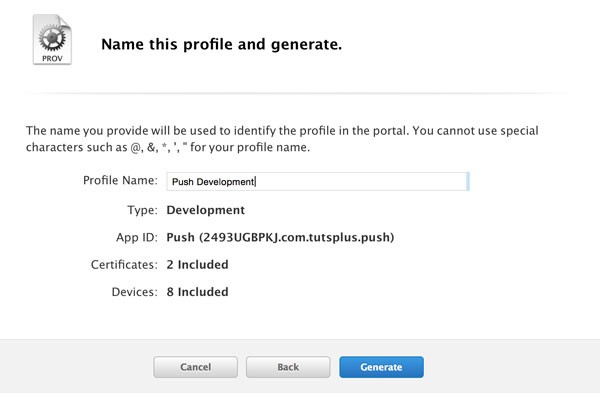Go back with the Back button
Viewport: 600px width, 393px height.
pyautogui.click(x=288, y=367)
